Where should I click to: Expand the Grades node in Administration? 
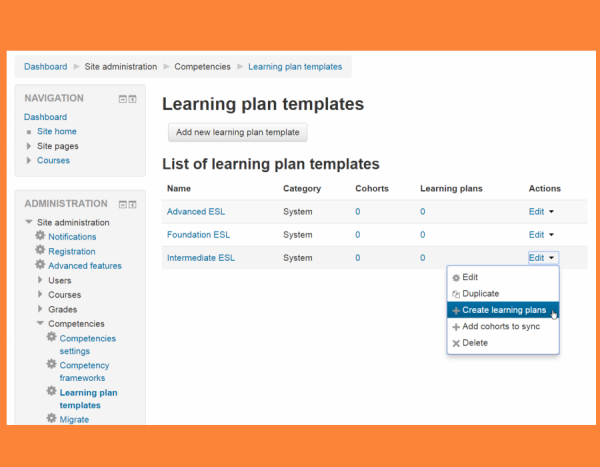(40, 309)
